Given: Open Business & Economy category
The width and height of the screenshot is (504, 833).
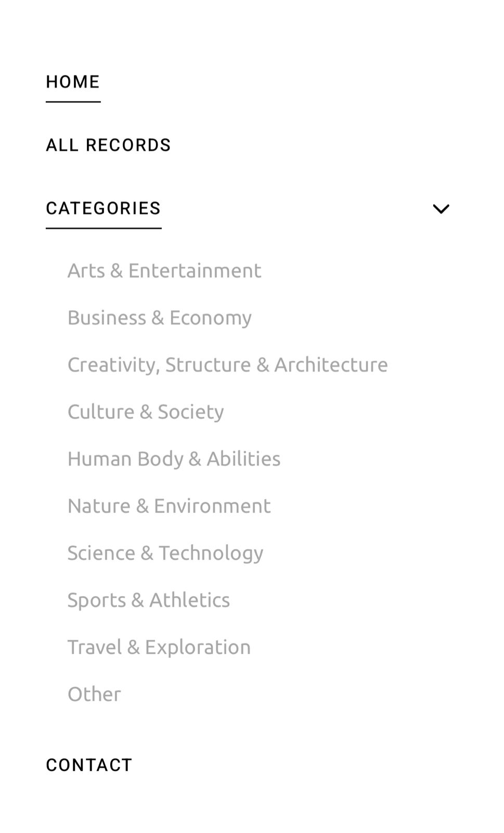Looking at the screenshot, I should tap(160, 318).
